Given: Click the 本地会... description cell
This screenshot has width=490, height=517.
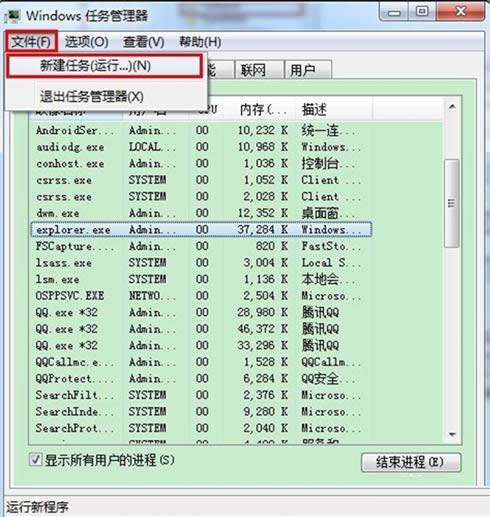Looking at the screenshot, I should click(x=328, y=279).
